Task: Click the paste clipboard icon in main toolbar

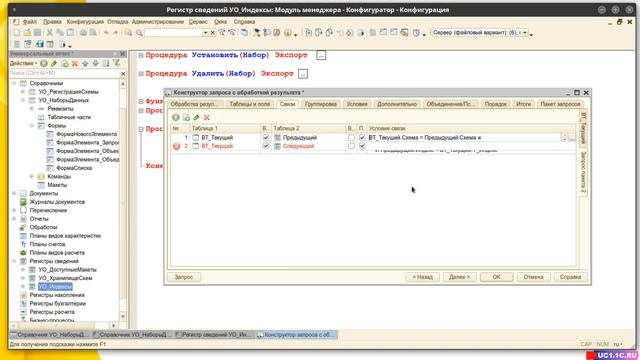Action: 70,33
